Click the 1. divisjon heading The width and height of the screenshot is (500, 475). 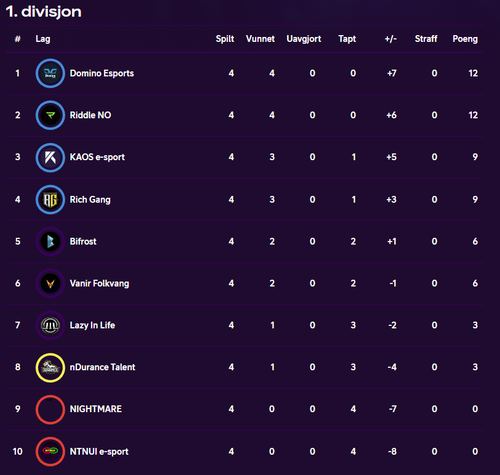pos(44,12)
